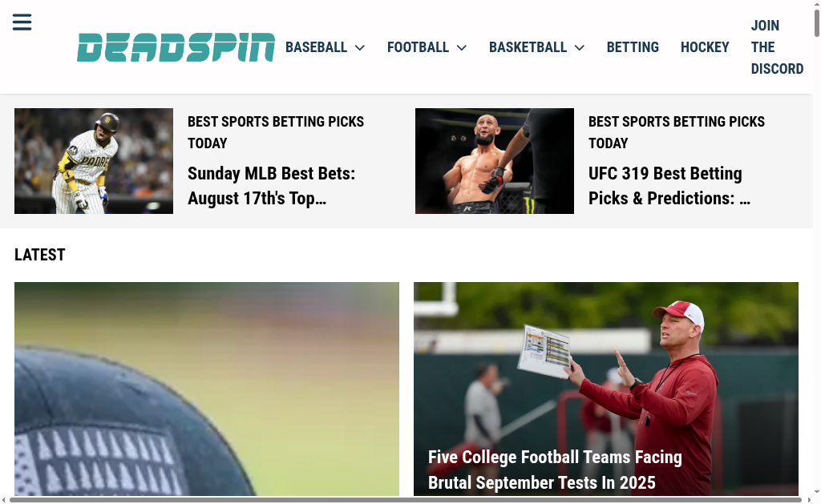The width and height of the screenshot is (821, 504).
Task: Click the Best Sports Betting Picks Today label above the MLB story
Action: point(276,132)
